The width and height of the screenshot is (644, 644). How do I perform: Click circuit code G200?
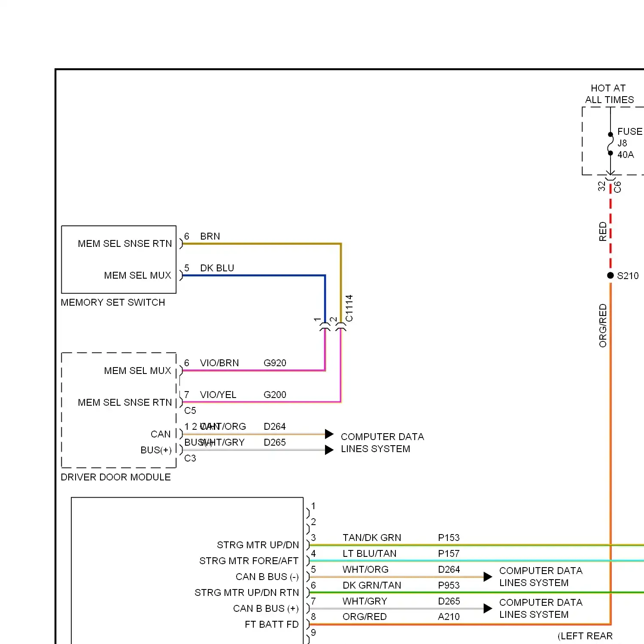(x=275, y=395)
